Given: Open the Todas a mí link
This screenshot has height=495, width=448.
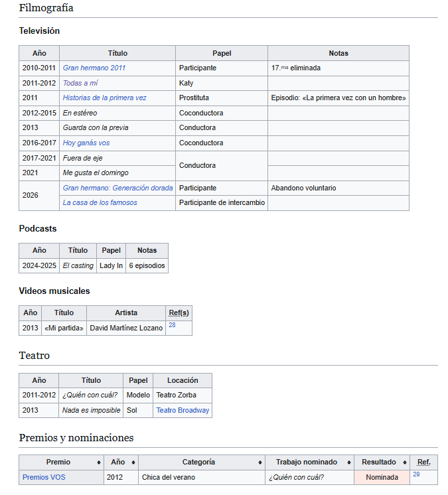Looking at the screenshot, I should [x=80, y=83].
